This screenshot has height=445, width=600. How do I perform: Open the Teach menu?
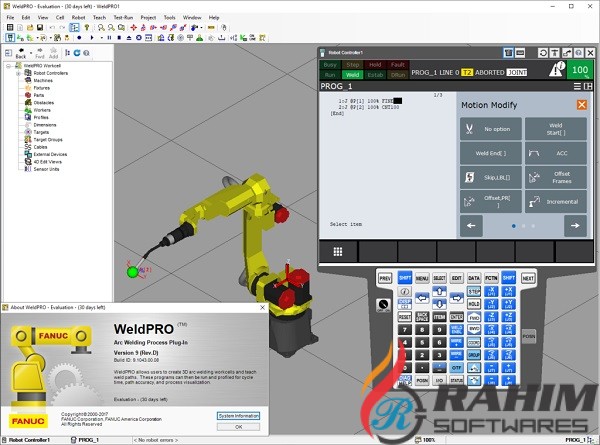(99, 18)
